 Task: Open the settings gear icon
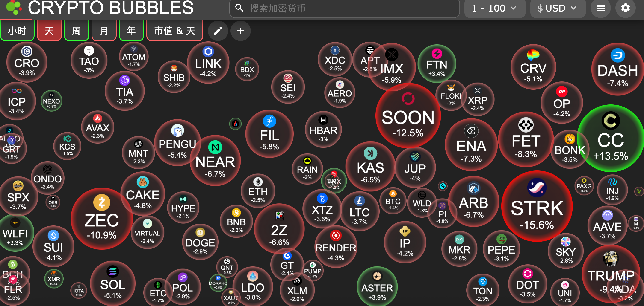pos(625,8)
